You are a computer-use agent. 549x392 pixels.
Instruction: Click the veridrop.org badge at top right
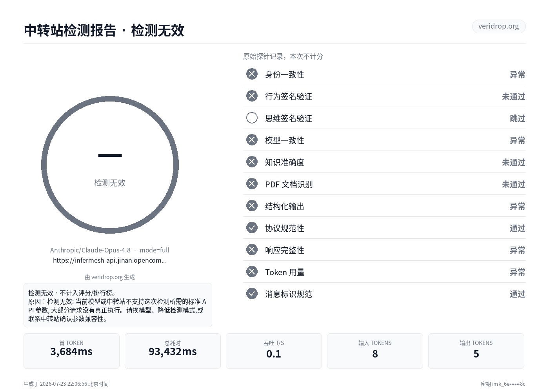tap(498, 26)
